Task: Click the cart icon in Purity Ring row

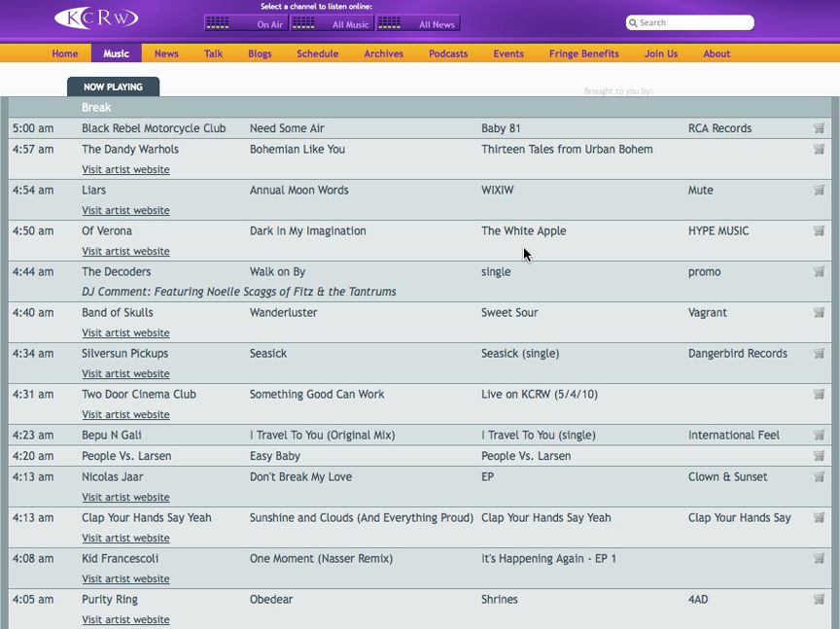Action: click(x=819, y=600)
